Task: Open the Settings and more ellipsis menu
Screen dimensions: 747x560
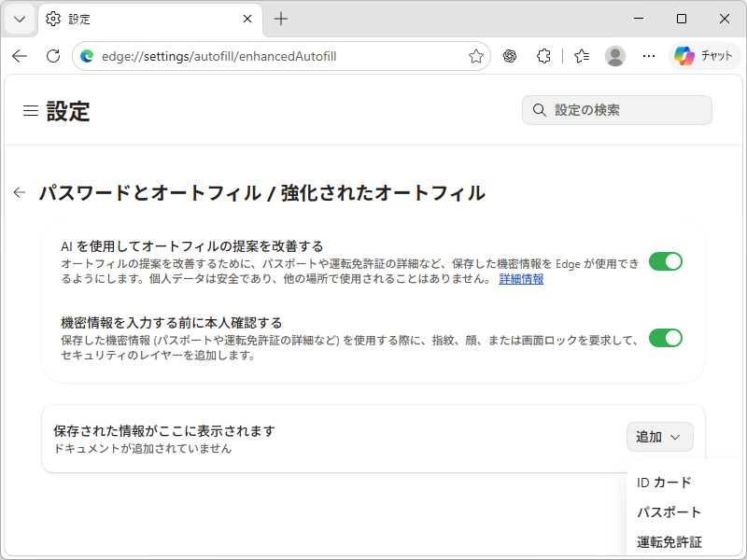Action: click(x=649, y=56)
